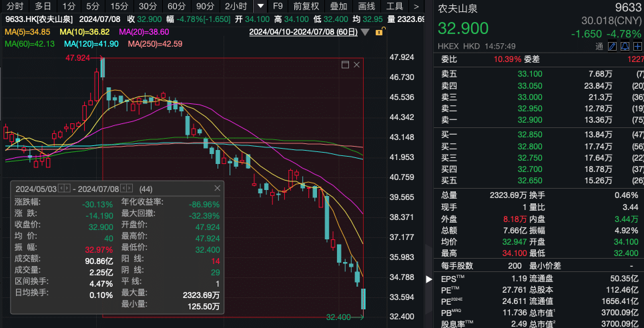Show more toolbar items with > arrow

tap(416, 7)
